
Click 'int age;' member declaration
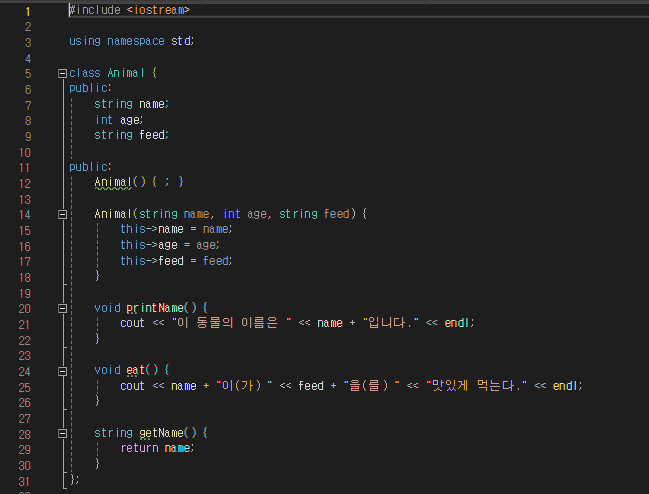[x=119, y=120]
